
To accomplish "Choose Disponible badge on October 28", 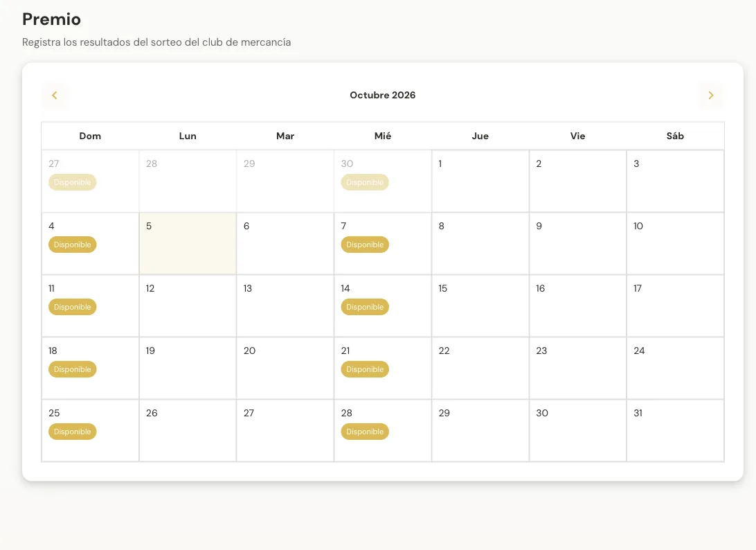I will 364,432.
